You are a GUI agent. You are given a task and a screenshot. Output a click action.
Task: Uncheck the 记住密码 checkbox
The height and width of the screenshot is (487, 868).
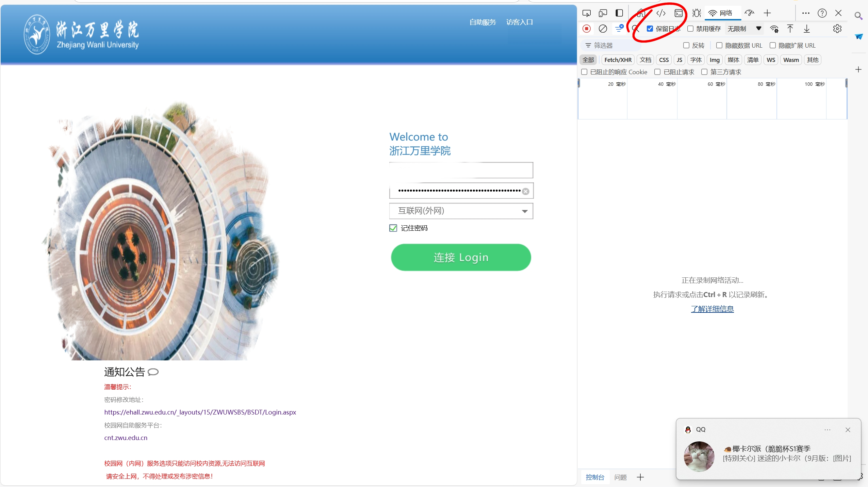pyautogui.click(x=393, y=228)
